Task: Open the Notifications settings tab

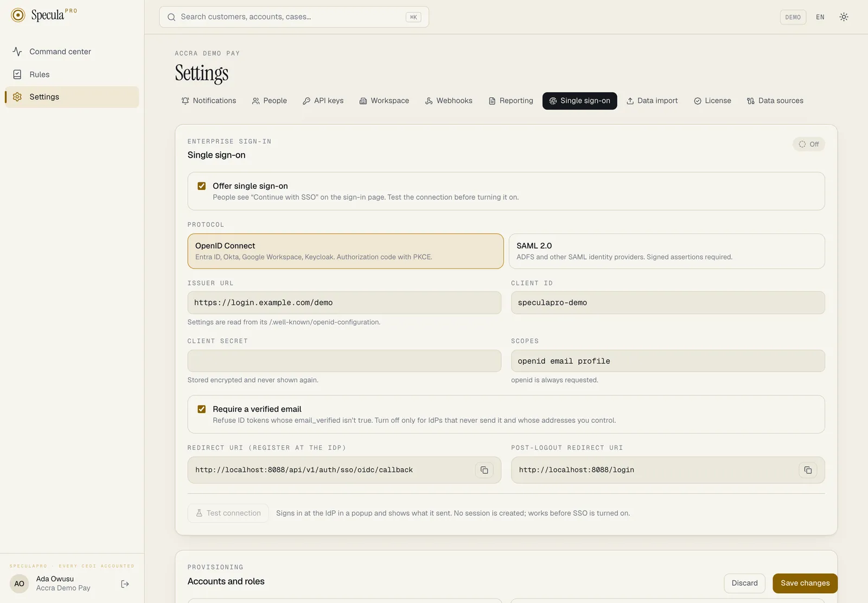Action: pyautogui.click(x=209, y=101)
